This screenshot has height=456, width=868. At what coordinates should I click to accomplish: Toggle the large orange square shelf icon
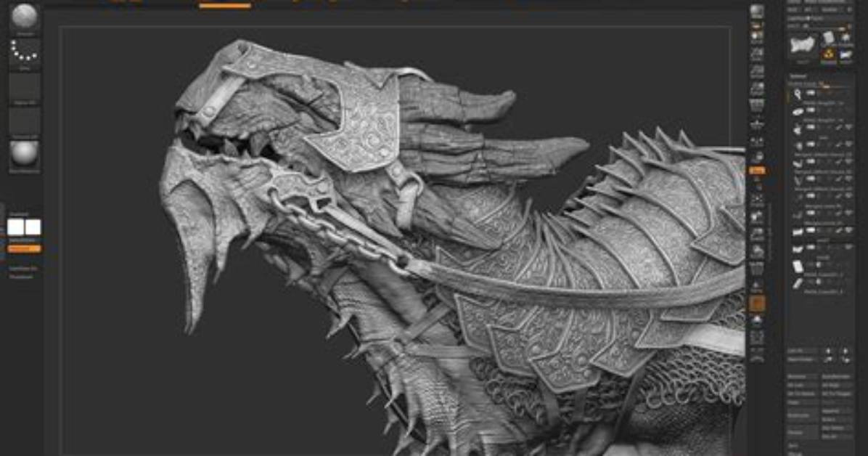click(x=757, y=304)
